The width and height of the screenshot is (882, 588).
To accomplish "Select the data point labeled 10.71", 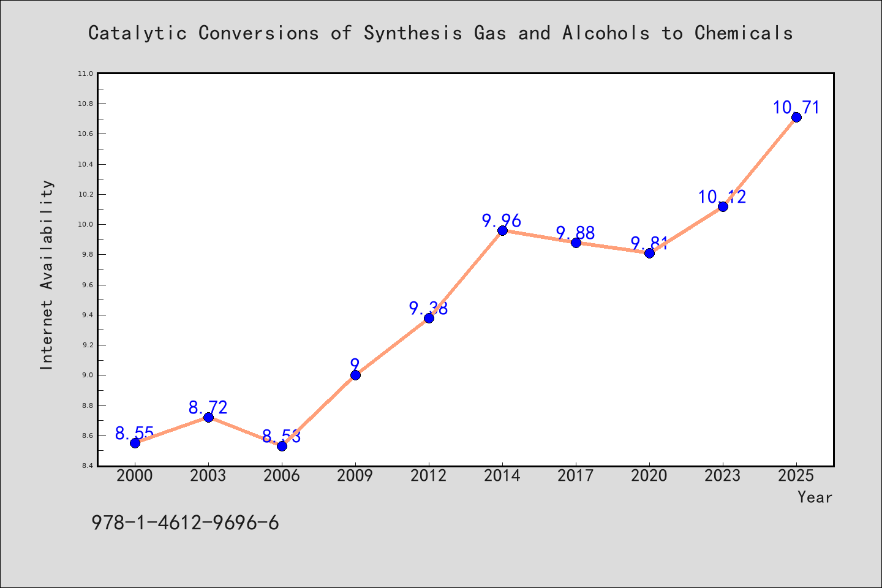I will pos(796,117).
